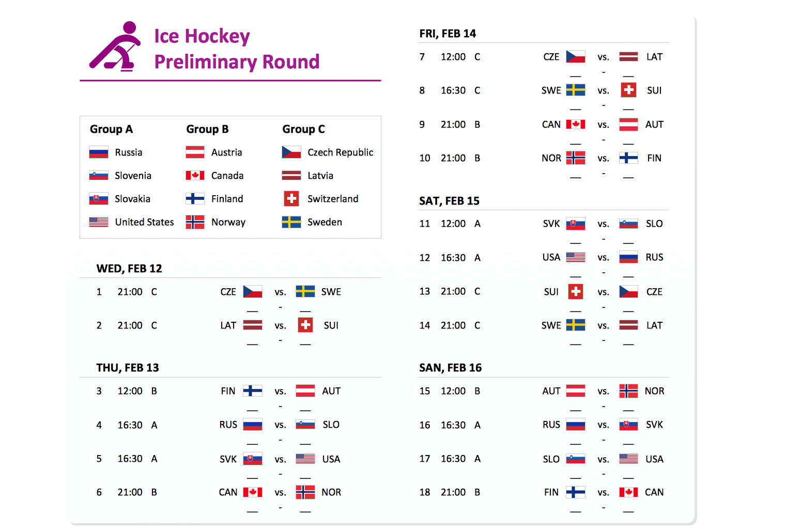Select the Switzerland flag under Group C
The height and width of the screenshot is (532, 801).
pyautogui.click(x=291, y=199)
